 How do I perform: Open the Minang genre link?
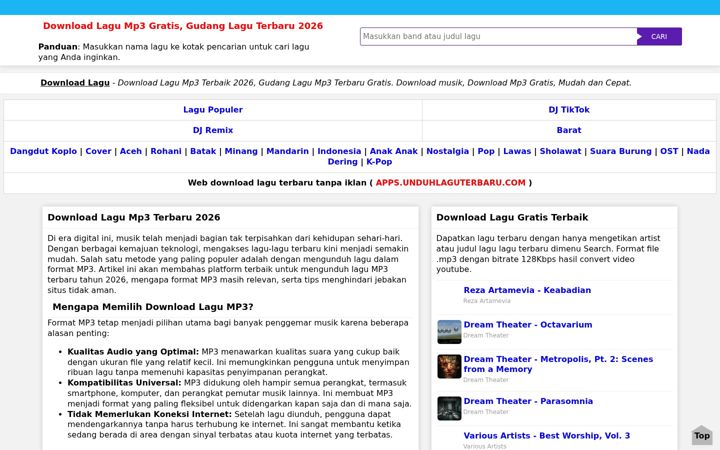241,151
